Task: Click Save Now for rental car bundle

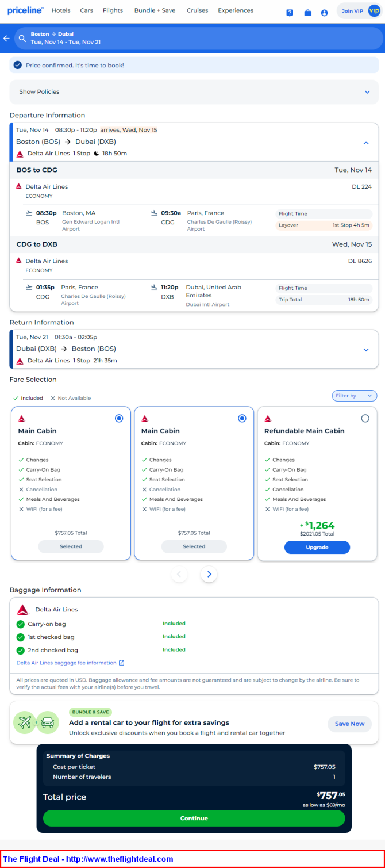Action: coord(350,724)
